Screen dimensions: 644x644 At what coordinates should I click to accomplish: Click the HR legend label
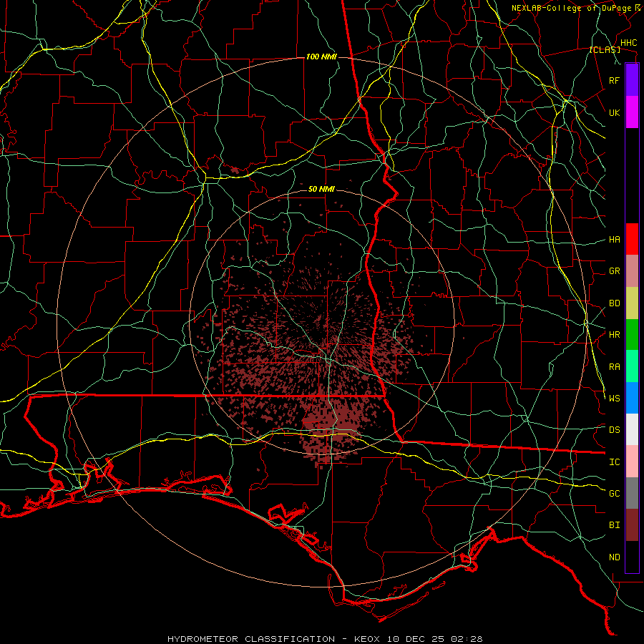tap(614, 335)
